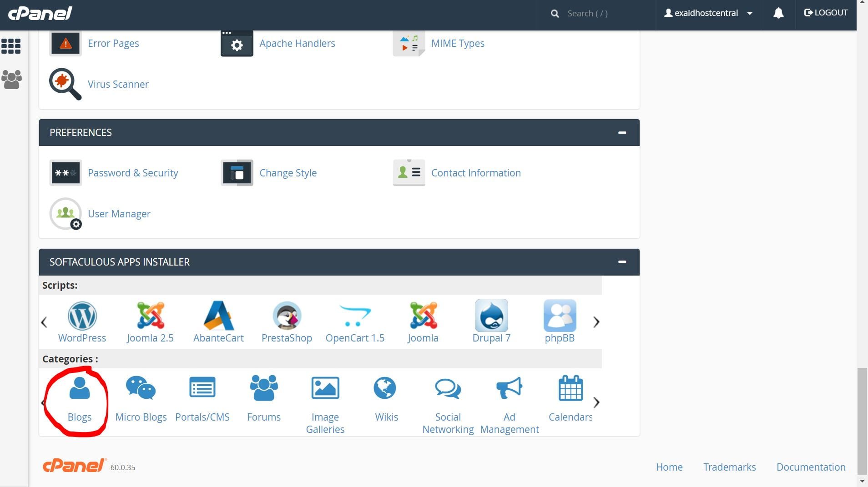Click the phpBB script icon
The height and width of the screenshot is (487, 868).
560,316
